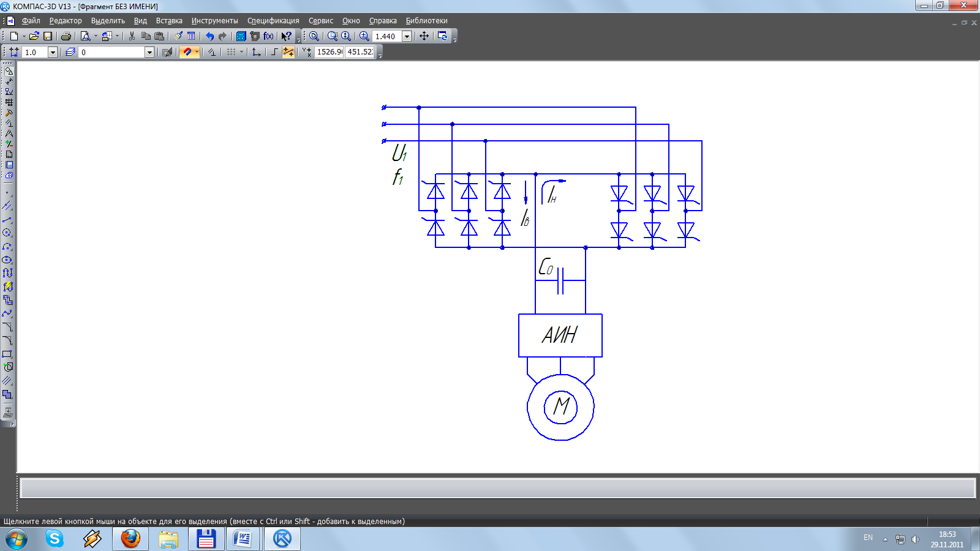Open the Библиотеки menu
Screen dimensions: 980x551
(426, 21)
